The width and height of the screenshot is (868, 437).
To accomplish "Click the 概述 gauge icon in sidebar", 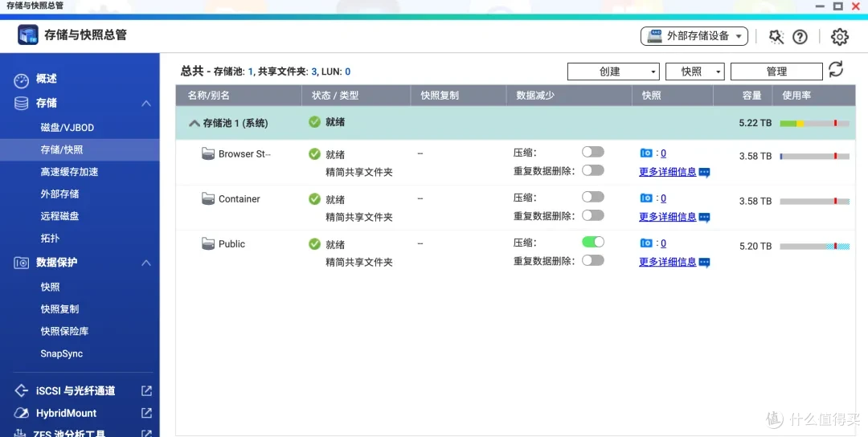I will (21, 81).
